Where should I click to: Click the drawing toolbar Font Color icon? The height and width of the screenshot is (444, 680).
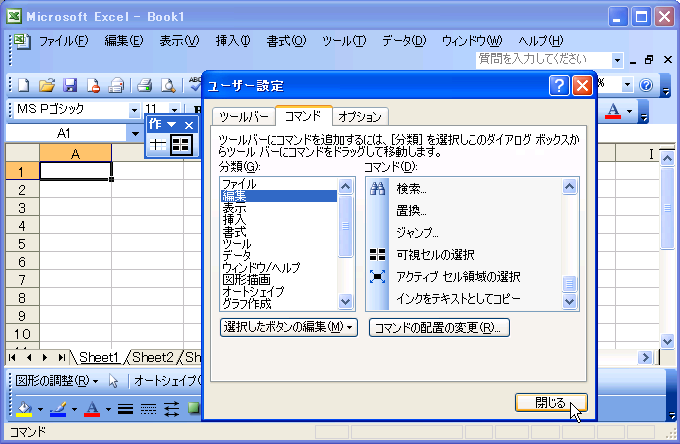92,408
